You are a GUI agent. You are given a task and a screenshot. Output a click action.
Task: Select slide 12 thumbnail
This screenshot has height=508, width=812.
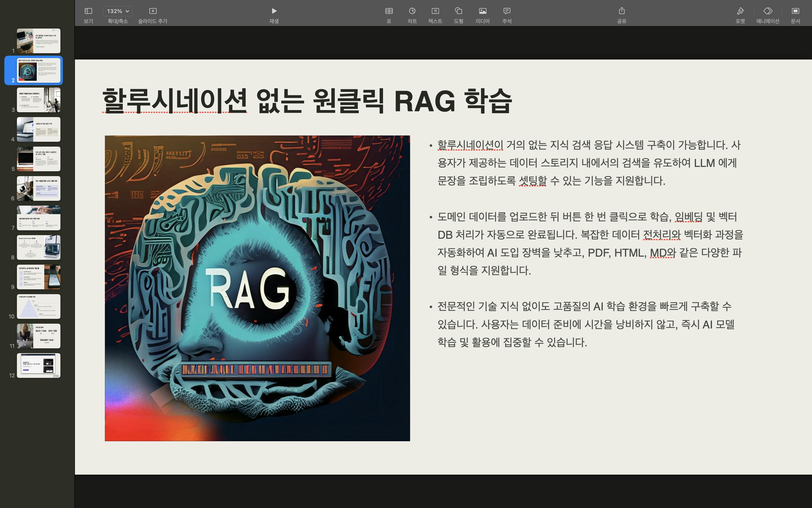tap(39, 366)
